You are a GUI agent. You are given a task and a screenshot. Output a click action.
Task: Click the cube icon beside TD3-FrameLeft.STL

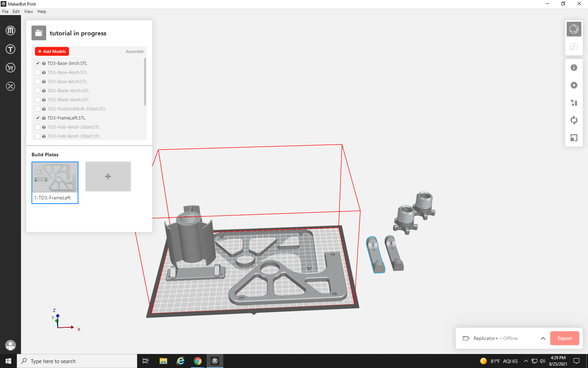point(44,118)
